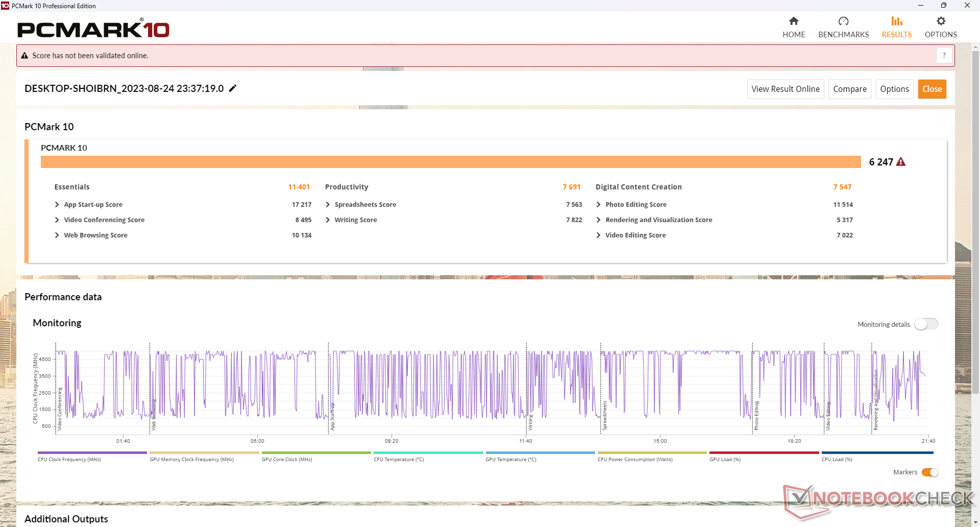Open the result Options button
The image size is (980, 527).
click(894, 89)
